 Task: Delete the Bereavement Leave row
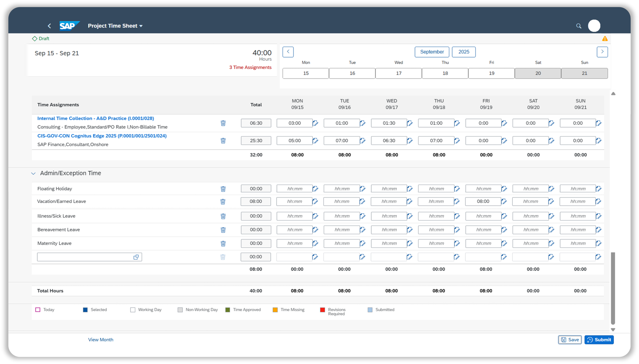tap(223, 230)
